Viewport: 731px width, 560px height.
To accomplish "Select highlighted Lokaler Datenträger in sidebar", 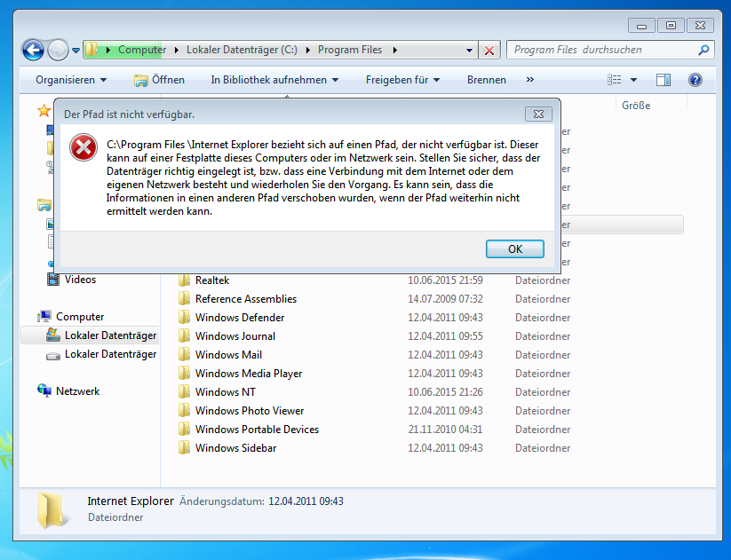I will coord(110,335).
